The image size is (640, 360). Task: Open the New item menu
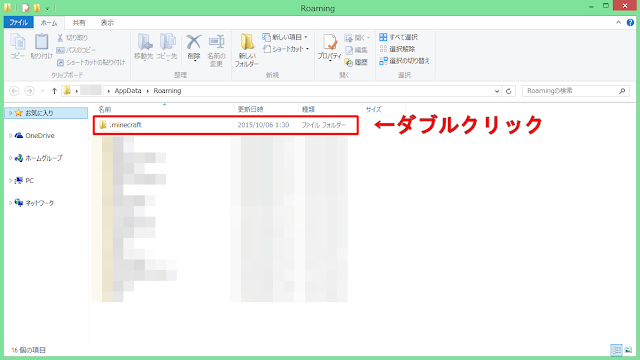[x=285, y=37]
